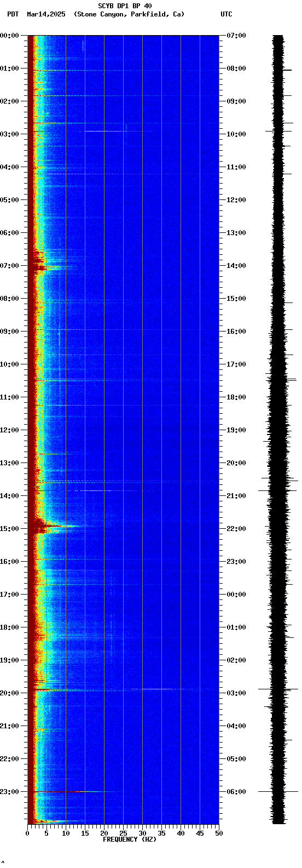302x868 pixels.
Task: Click the date label 'Mar14,2025'
Action: (x=46, y=14)
